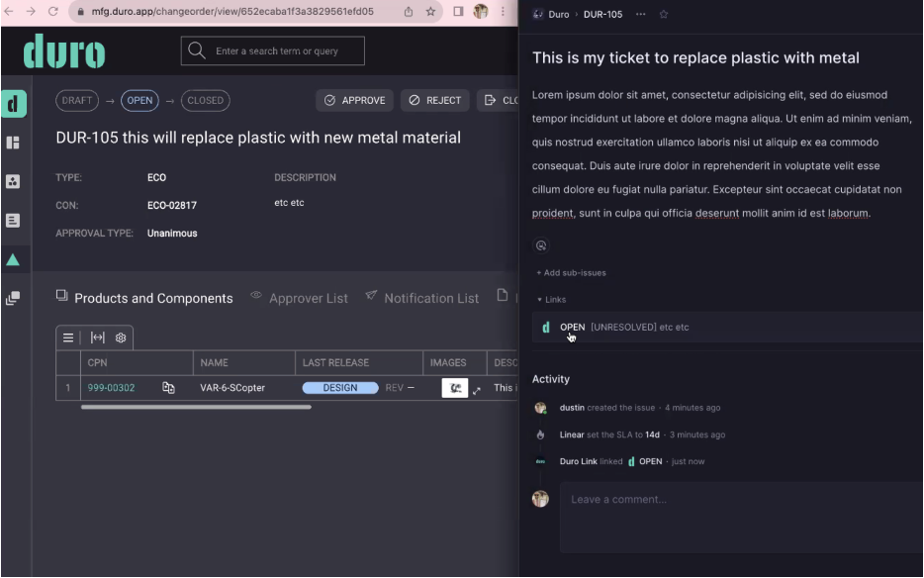Open the table hamburger menu
The image size is (924, 578).
pyautogui.click(x=68, y=337)
